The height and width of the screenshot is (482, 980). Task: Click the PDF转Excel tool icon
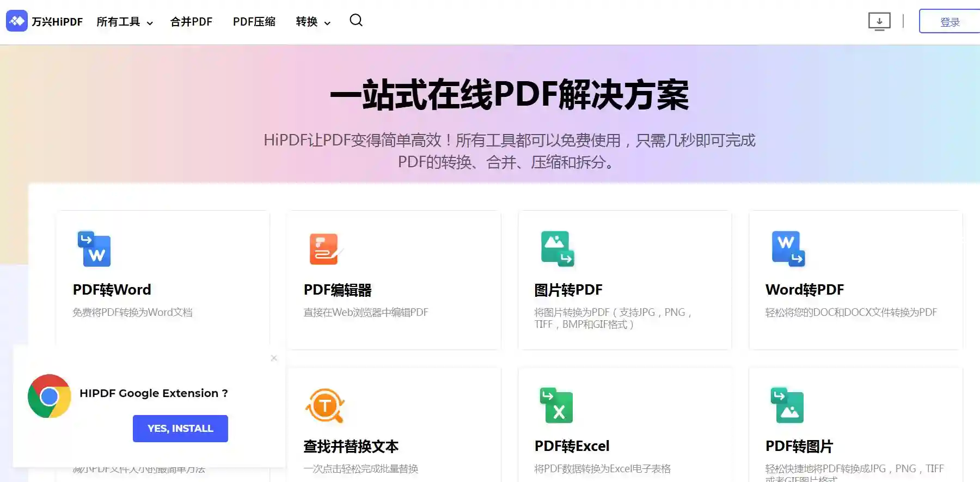[556, 406]
